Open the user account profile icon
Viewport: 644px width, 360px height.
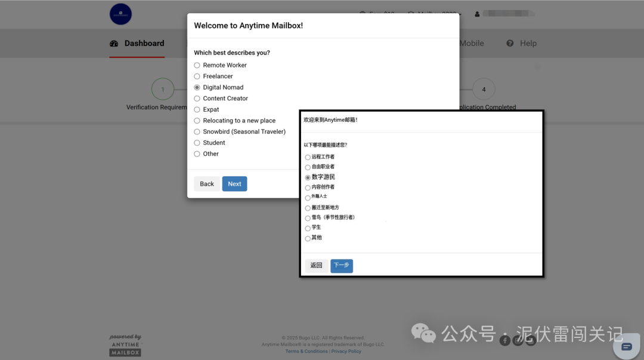coord(477,14)
